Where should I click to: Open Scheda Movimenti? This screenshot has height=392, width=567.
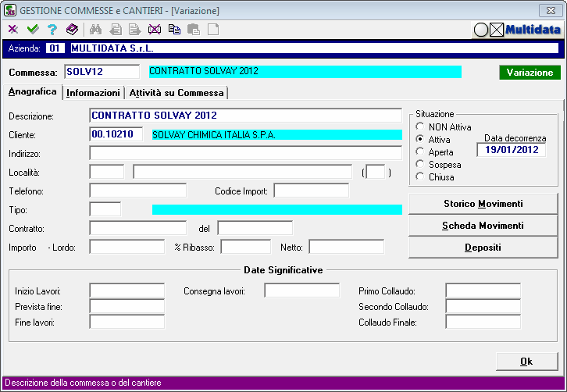483,226
